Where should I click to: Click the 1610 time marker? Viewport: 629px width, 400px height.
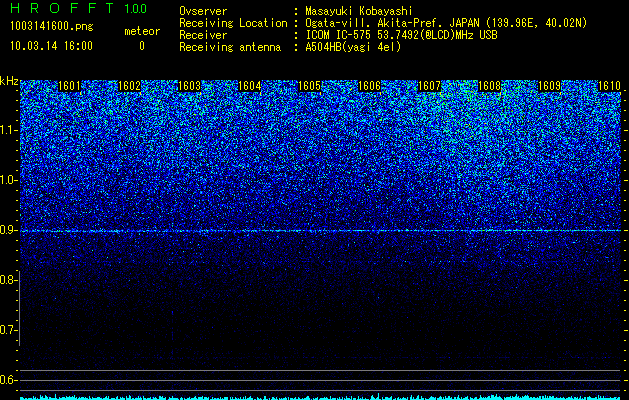(609, 86)
